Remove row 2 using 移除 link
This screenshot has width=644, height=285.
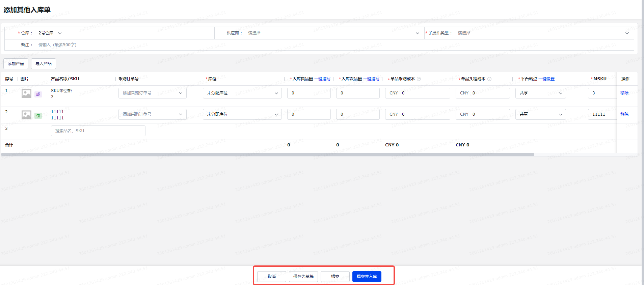(x=624, y=114)
